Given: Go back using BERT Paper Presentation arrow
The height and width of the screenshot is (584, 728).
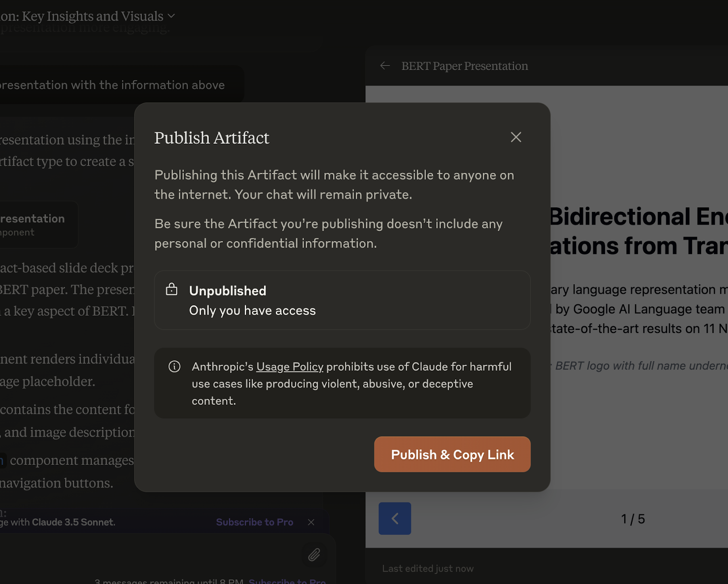Looking at the screenshot, I should pos(385,66).
